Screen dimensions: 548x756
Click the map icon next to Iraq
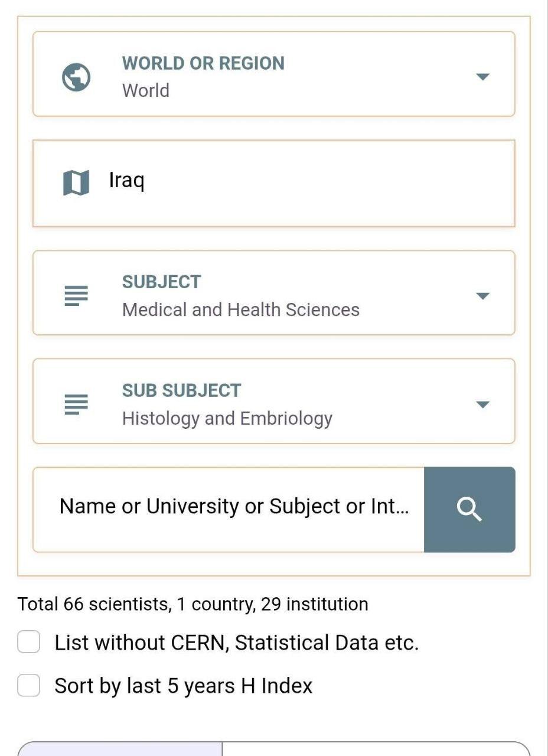tap(76, 183)
